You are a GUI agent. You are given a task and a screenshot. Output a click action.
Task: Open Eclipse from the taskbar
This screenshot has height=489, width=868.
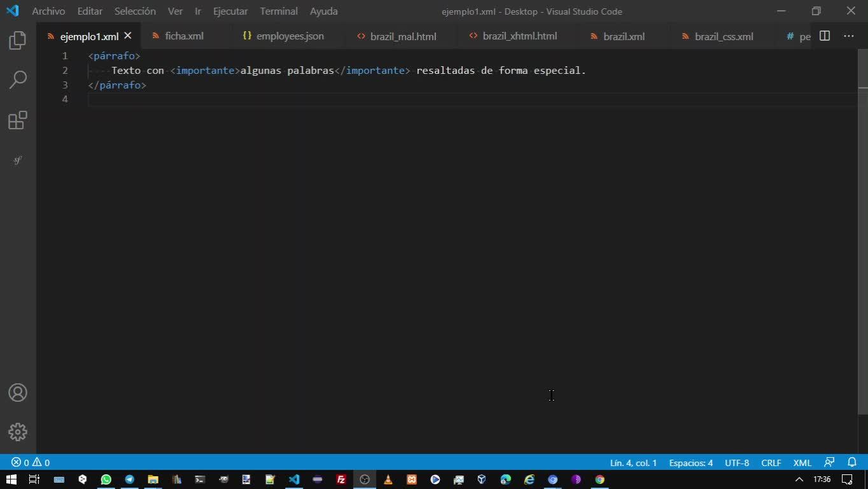click(318, 479)
